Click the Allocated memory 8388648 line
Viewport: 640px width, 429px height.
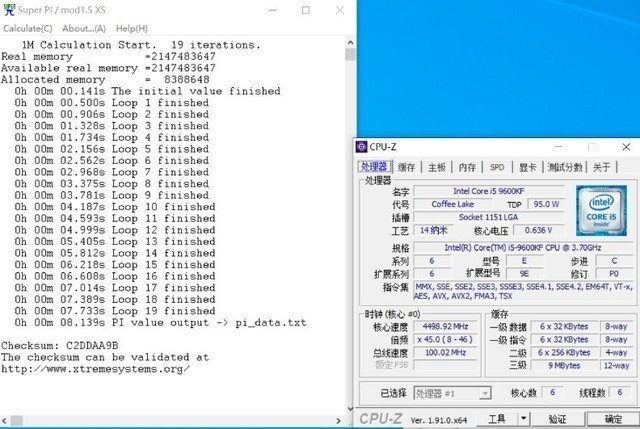click(105, 80)
